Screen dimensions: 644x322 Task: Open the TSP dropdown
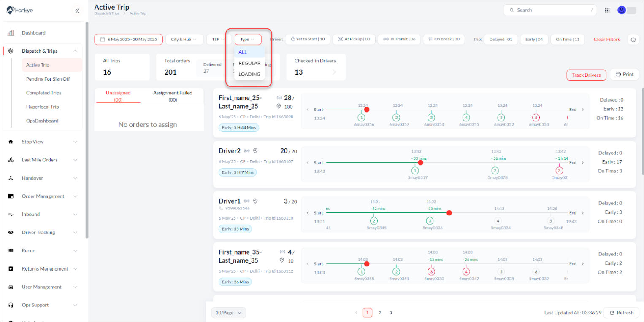point(219,39)
